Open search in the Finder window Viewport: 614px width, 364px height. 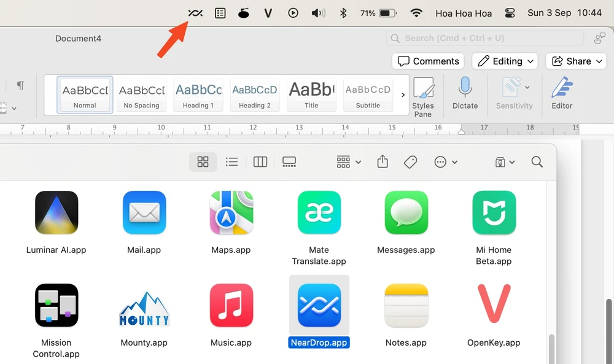[x=537, y=162]
